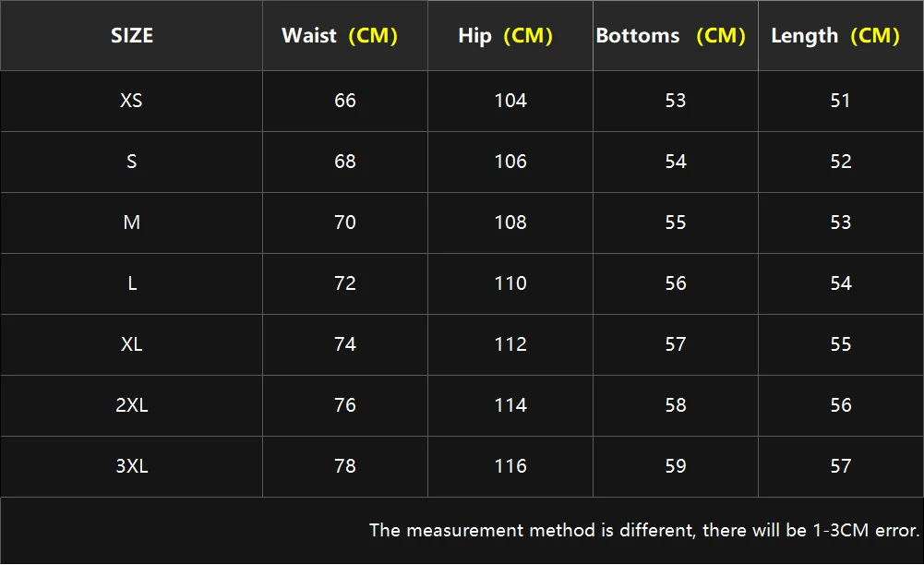The width and height of the screenshot is (924, 565).
Task: Click waist value 66 for XS
Action: [345, 100]
